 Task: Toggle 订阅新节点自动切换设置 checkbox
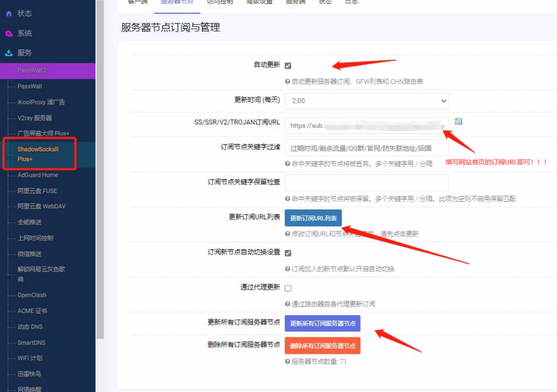(x=288, y=253)
